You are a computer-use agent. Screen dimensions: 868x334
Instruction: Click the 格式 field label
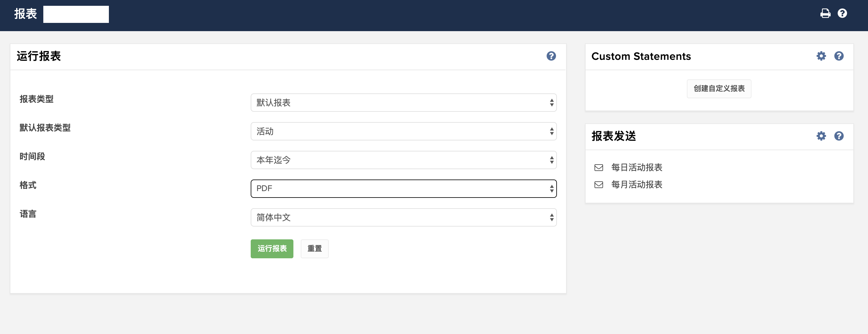coord(28,185)
